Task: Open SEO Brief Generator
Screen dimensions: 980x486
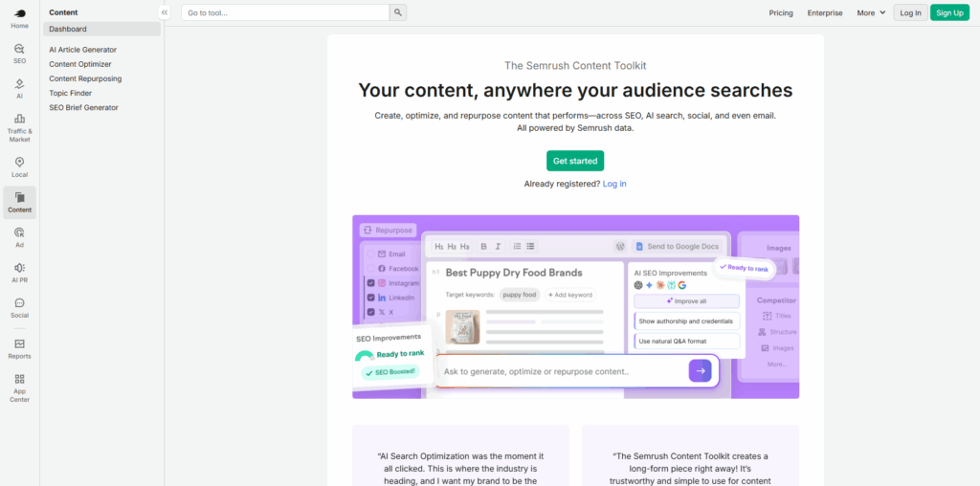Action: click(83, 107)
